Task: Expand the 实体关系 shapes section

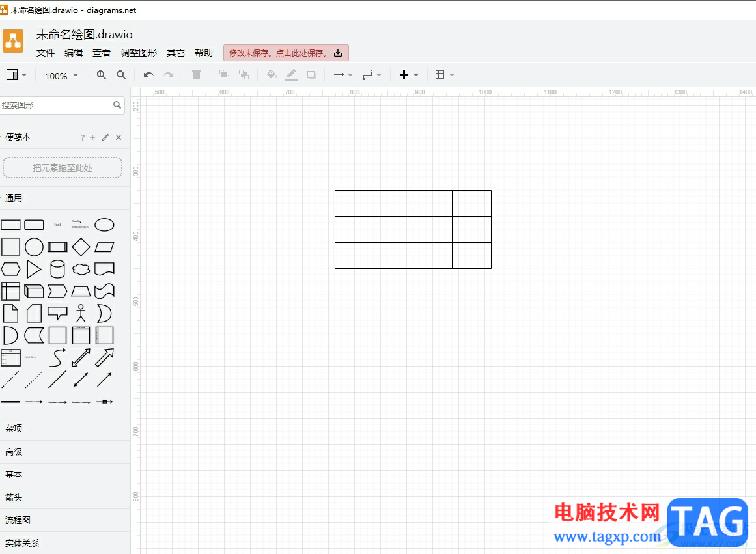Action: pyautogui.click(x=64, y=543)
